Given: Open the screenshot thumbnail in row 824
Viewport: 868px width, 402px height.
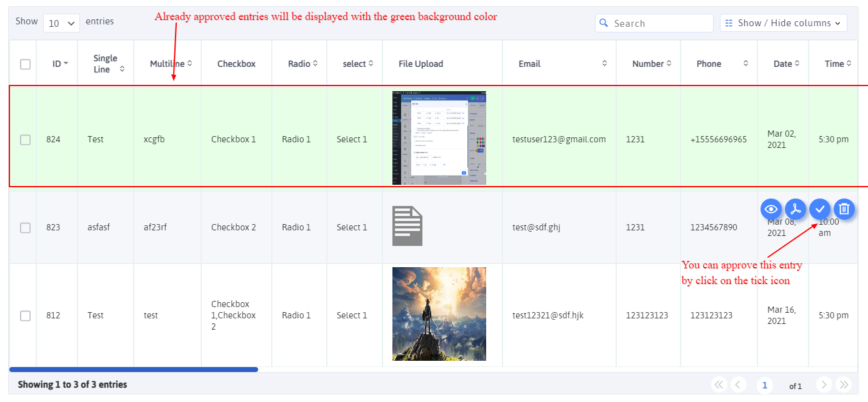Looking at the screenshot, I should [439, 138].
